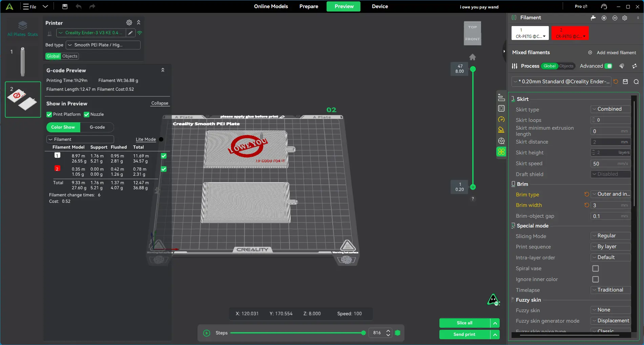Screen dimensions: 644x345
Task: Click the undo arrow icon
Action: [x=79, y=6]
